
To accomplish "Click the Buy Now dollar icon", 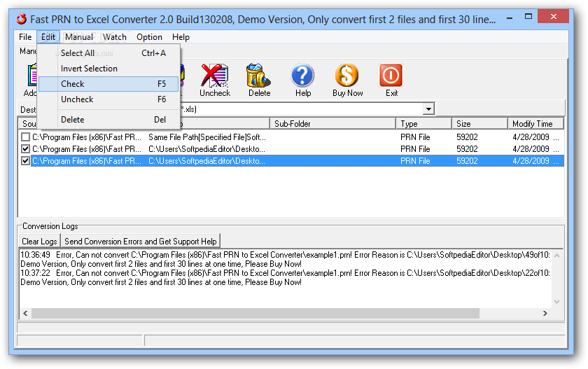I will (347, 76).
